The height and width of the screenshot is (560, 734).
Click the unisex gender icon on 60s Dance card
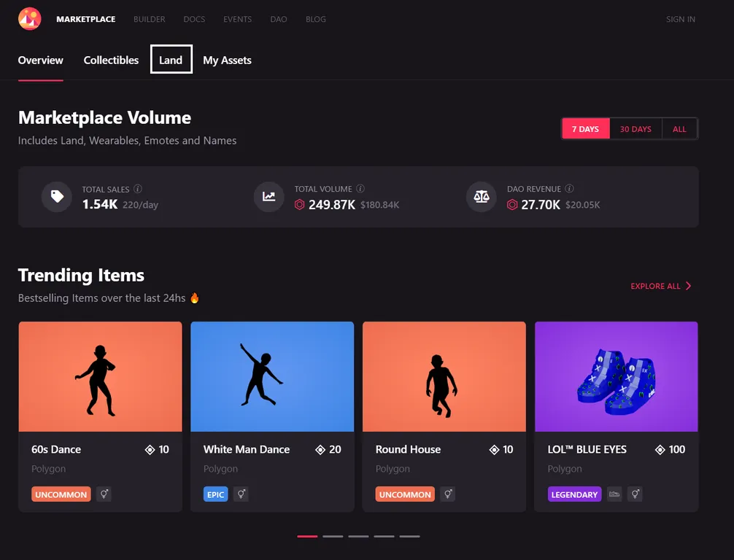click(x=104, y=494)
